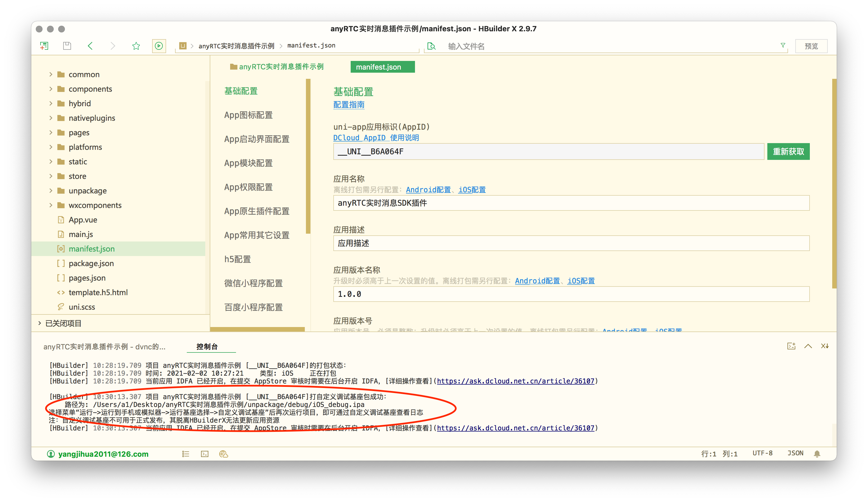This screenshot has width=868, height=502.
Task: Expand the 已关闭项目 section
Action: click(x=40, y=323)
